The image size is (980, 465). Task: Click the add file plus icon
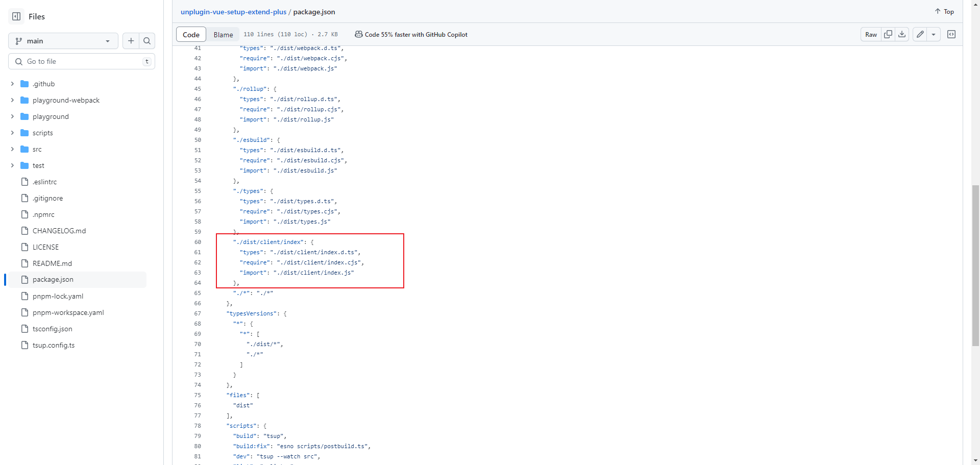(131, 41)
